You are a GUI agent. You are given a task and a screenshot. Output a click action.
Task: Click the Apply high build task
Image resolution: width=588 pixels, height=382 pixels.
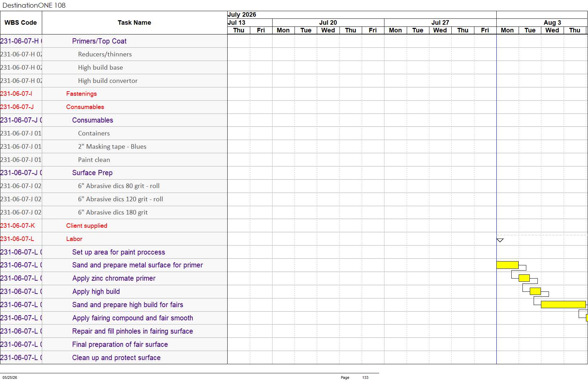click(x=96, y=291)
